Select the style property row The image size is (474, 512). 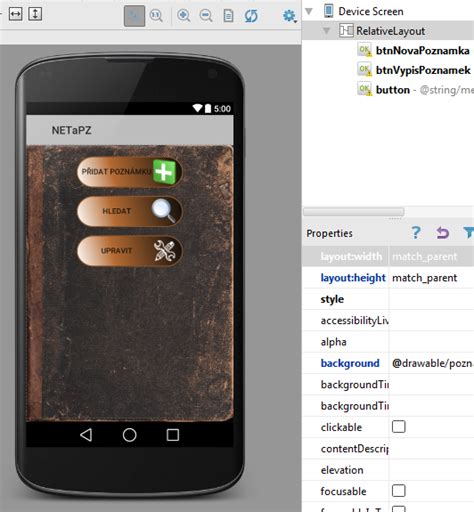tap(388, 299)
